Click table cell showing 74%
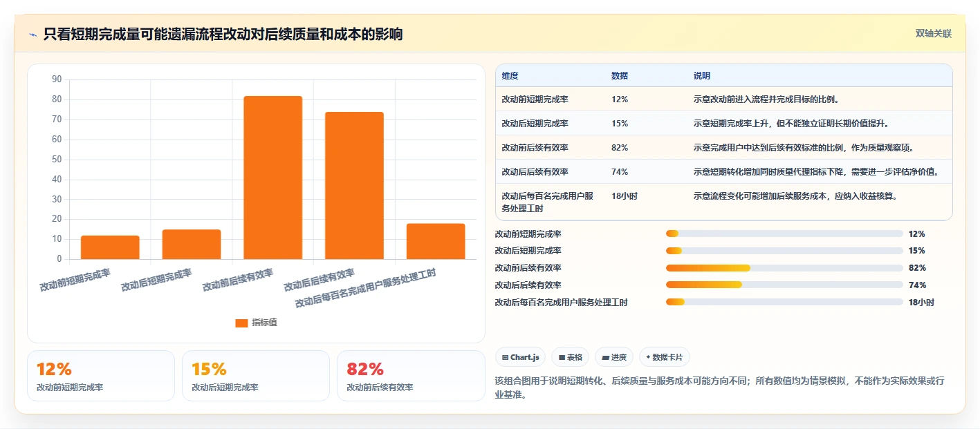The height and width of the screenshot is (429, 980). 620,172
